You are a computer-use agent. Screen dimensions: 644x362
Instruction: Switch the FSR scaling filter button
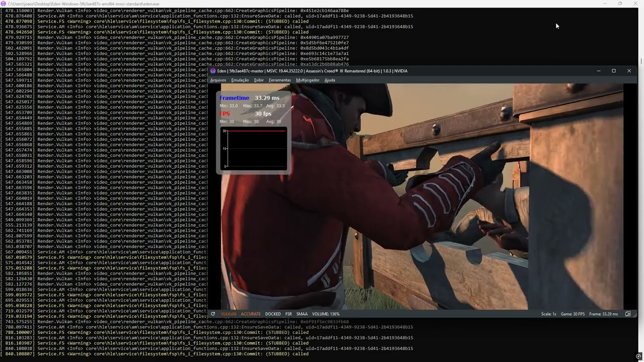tap(288, 314)
